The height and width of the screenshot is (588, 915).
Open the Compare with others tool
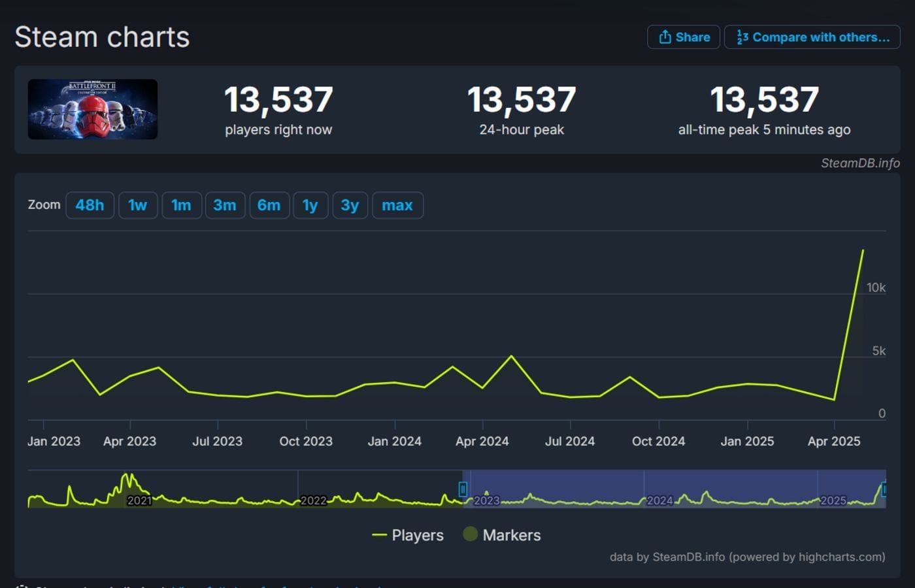812,37
